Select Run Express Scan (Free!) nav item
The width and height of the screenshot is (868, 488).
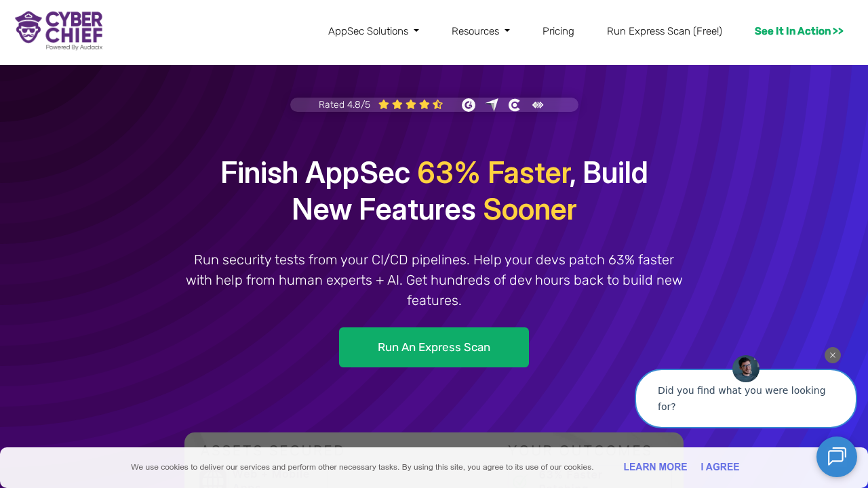[665, 31]
